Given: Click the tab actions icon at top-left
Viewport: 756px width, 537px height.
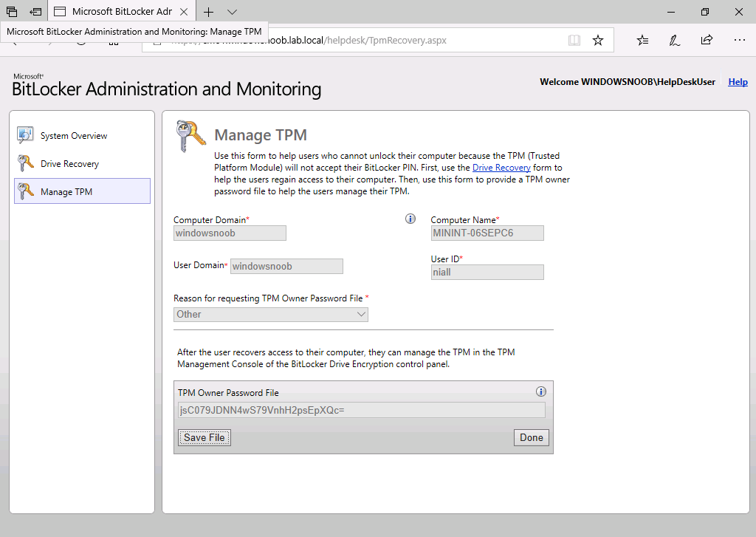Looking at the screenshot, I should pyautogui.click(x=12, y=12).
